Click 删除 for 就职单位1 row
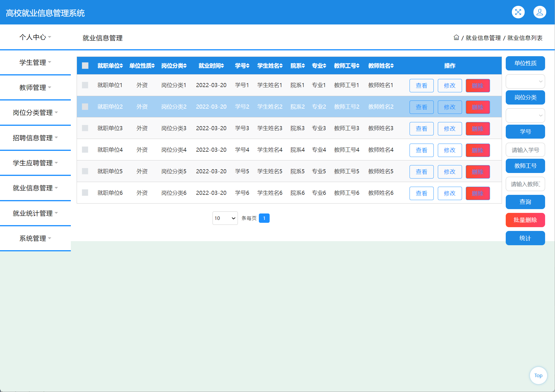Viewport: 555px width, 392px height. tap(478, 86)
